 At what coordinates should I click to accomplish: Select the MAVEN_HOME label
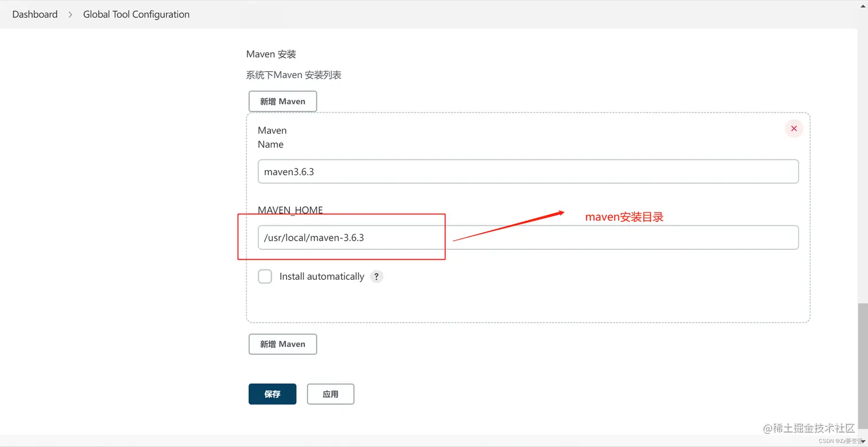coord(290,210)
